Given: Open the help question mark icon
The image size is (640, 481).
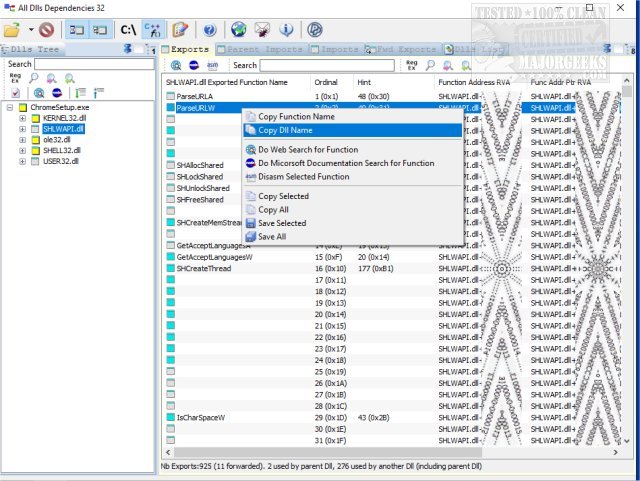Looking at the screenshot, I should (209, 30).
